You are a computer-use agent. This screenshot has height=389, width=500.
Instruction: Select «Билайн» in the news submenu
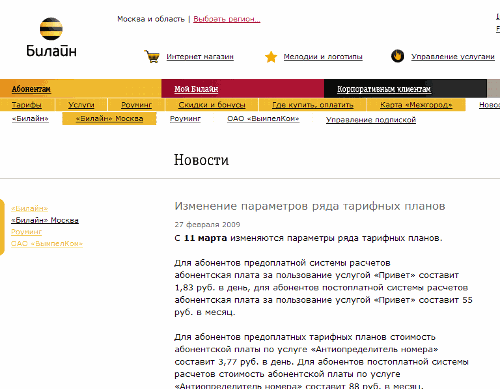(x=30, y=119)
